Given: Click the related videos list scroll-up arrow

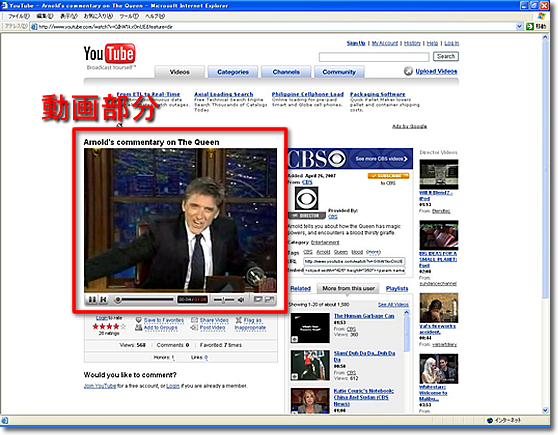Looking at the screenshot, I should (406, 313).
